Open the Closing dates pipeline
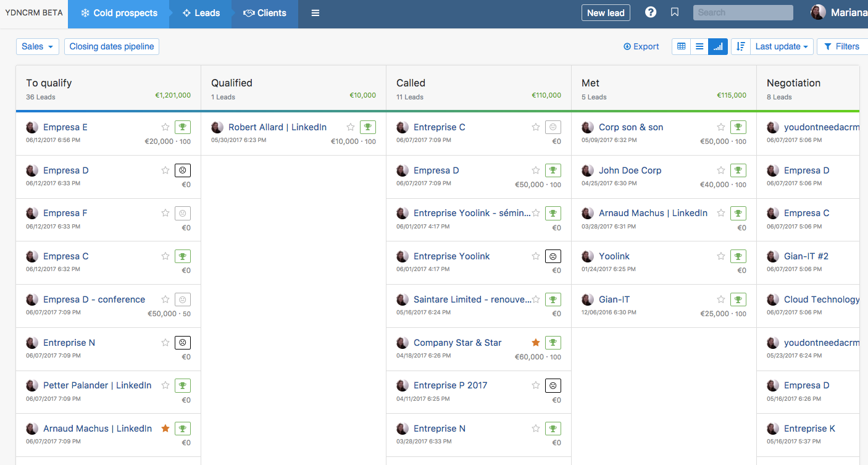The image size is (868, 465). point(111,46)
